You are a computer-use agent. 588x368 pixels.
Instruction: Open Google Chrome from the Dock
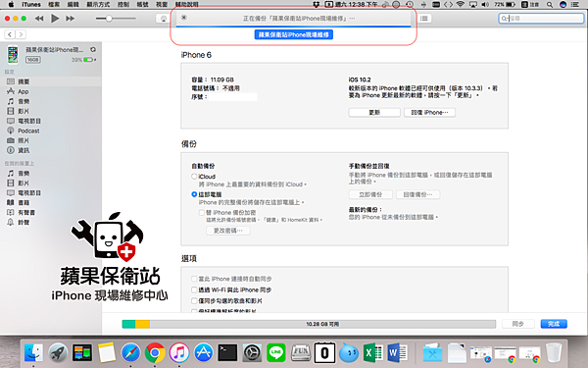click(x=155, y=352)
